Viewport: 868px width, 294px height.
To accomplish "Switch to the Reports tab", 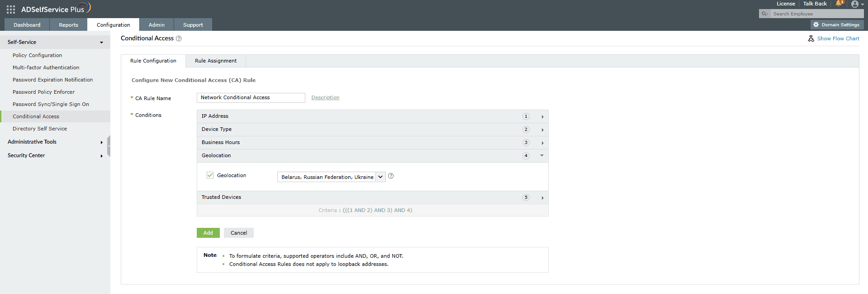I will (68, 25).
